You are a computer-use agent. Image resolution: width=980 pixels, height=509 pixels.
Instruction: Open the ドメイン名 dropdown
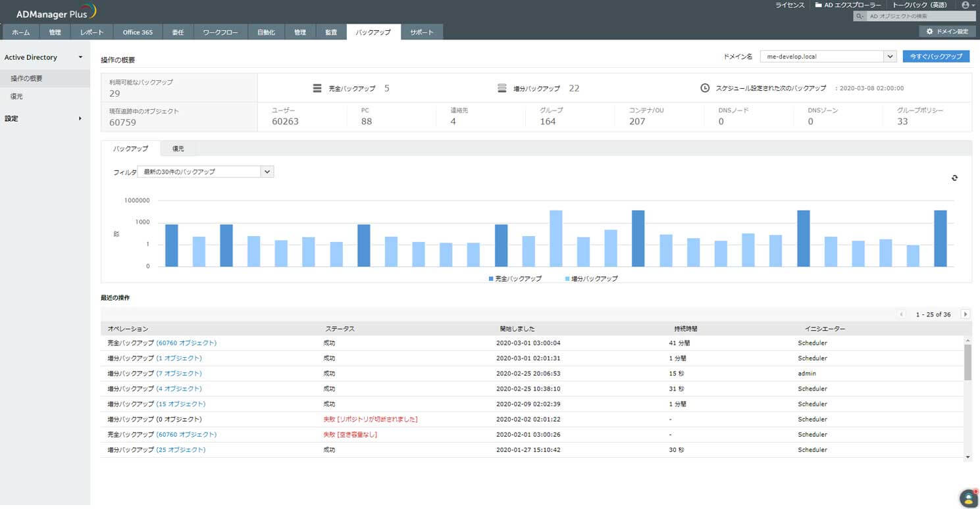pos(890,57)
